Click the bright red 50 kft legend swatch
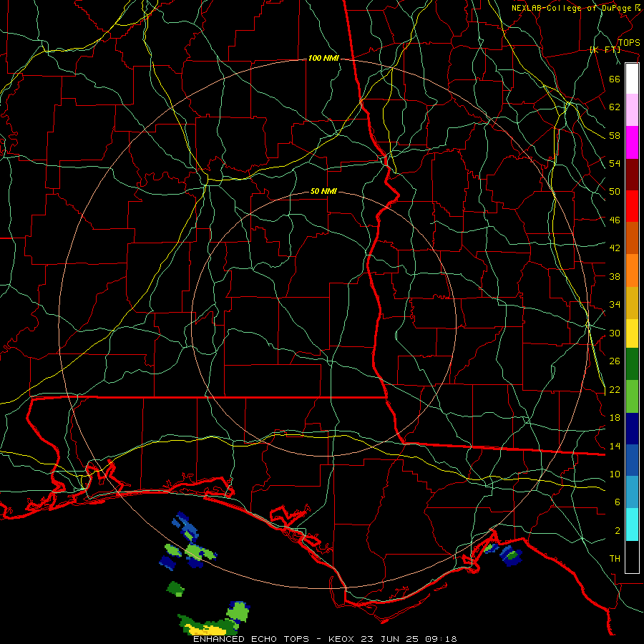Image resolution: width=644 pixels, height=644 pixels. (632, 206)
